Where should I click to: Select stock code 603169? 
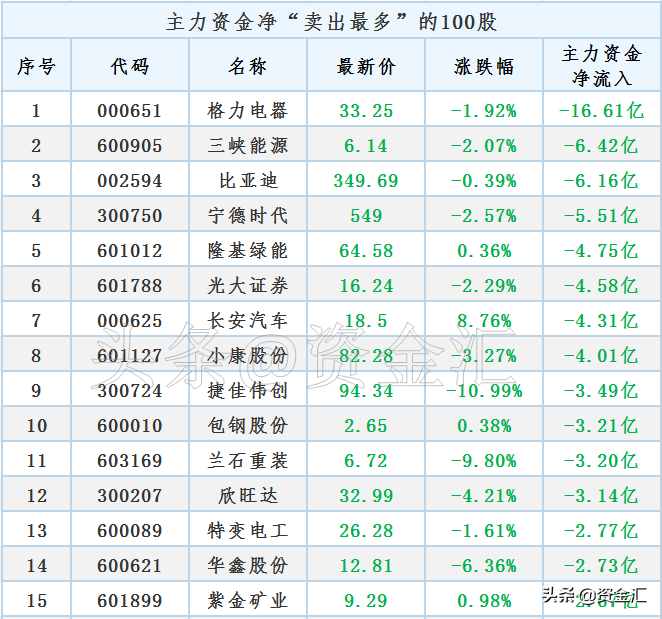(130, 462)
